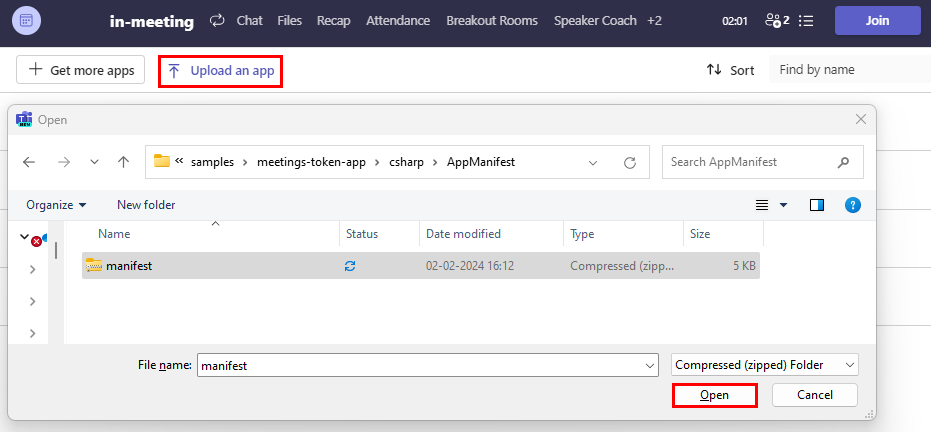Click Get more apps button

(x=81, y=70)
